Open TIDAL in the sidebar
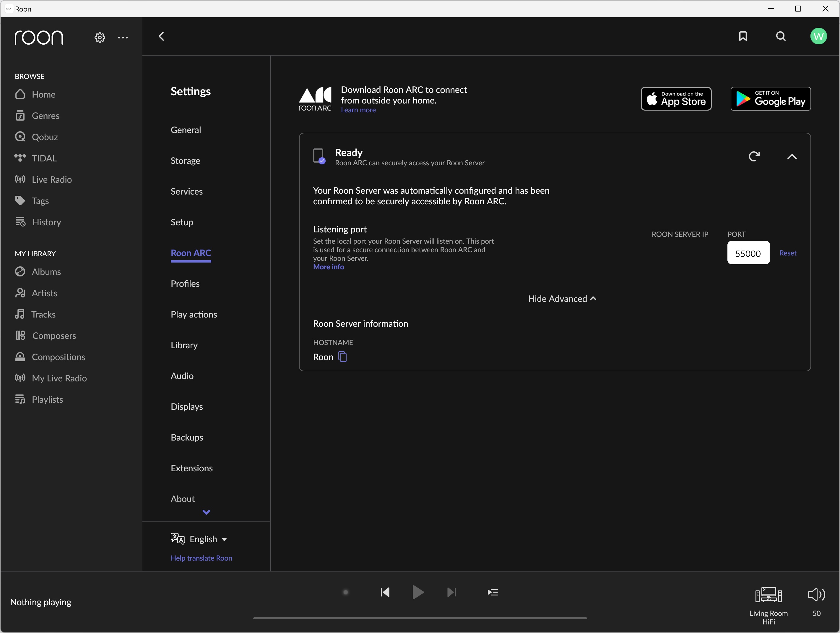Image resolution: width=840 pixels, height=633 pixels. (x=35, y=158)
